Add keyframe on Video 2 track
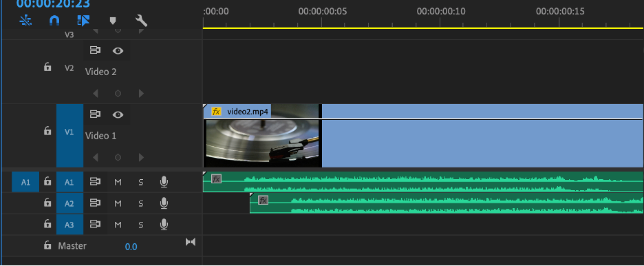Image resolution: width=644 pixels, height=266 pixels. [118, 93]
